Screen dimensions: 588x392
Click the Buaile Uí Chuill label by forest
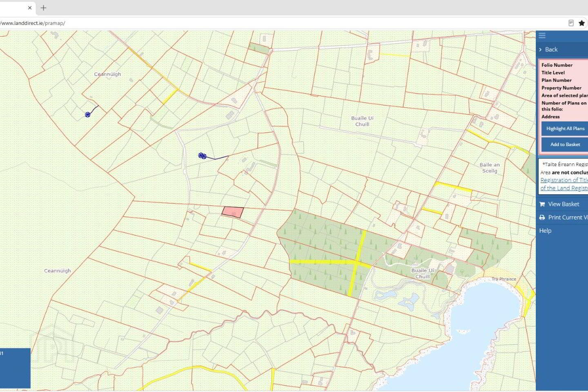[423, 274]
